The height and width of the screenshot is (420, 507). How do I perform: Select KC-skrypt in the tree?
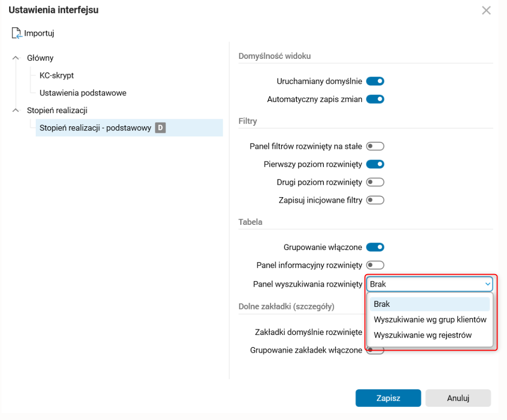click(56, 75)
